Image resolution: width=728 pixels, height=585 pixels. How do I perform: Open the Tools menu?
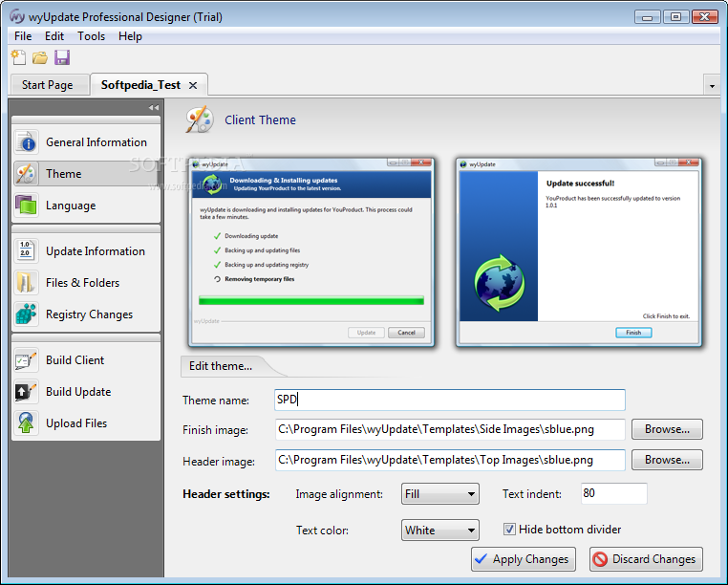click(x=91, y=36)
